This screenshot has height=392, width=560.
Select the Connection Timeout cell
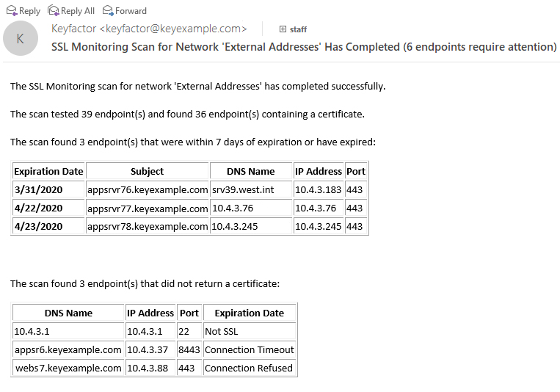tap(250, 349)
